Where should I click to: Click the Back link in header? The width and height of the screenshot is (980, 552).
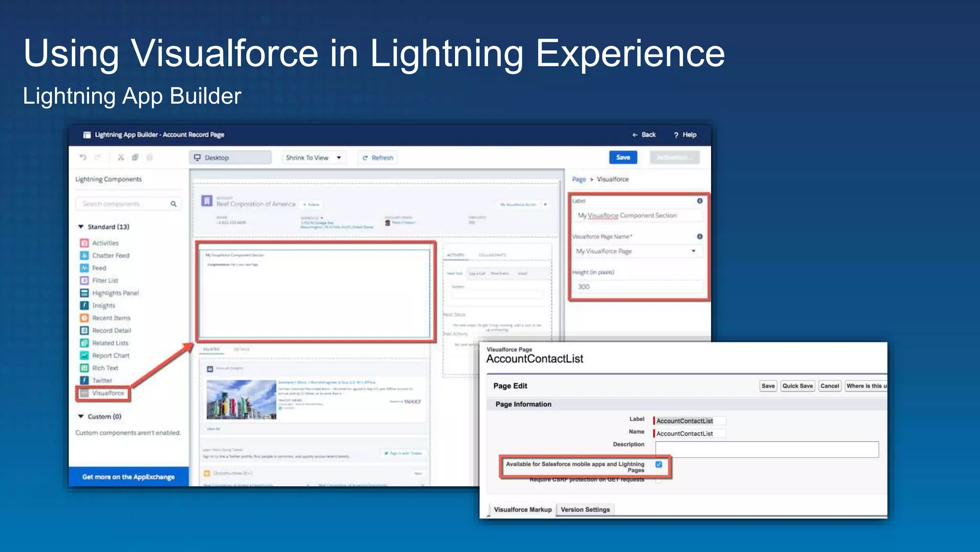(x=644, y=135)
